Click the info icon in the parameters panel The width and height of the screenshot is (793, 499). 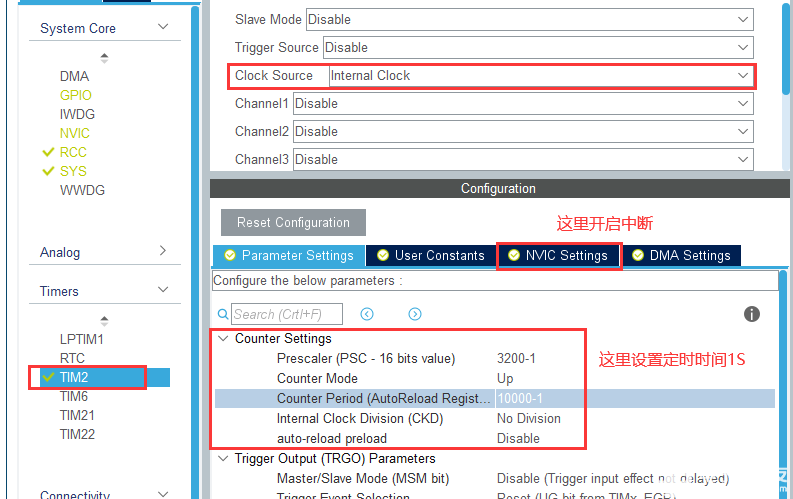[752, 314]
